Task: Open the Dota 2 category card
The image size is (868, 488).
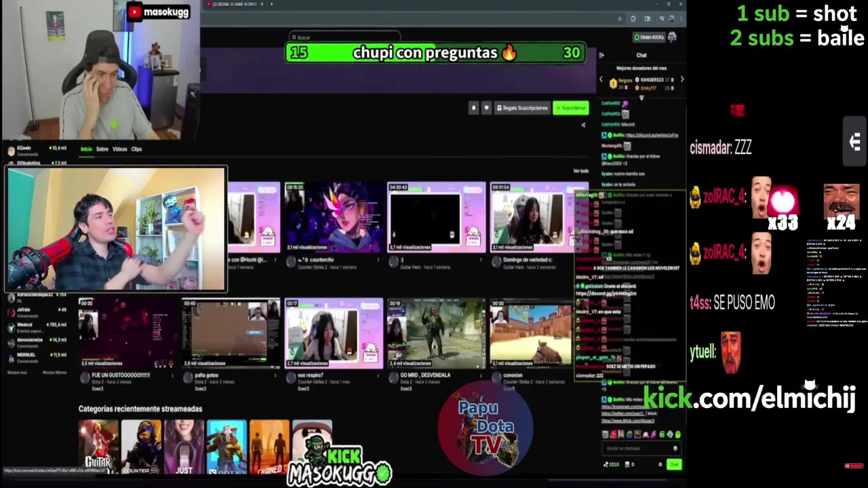Action: [x=226, y=447]
